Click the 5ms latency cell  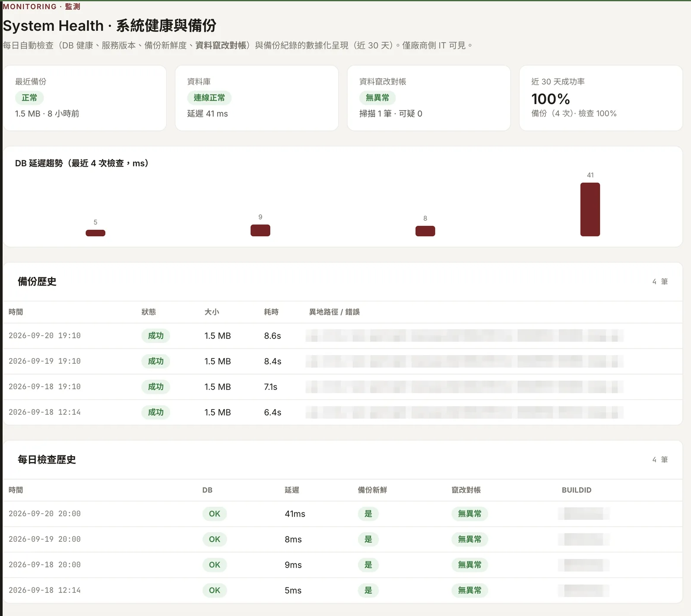293,590
